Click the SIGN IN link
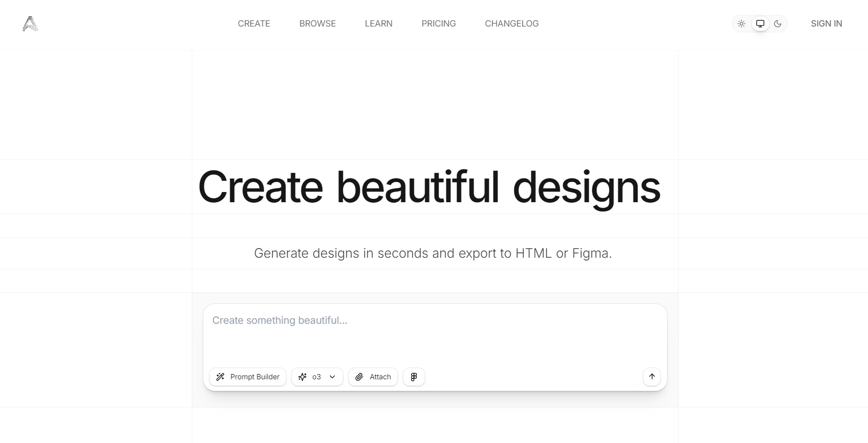The height and width of the screenshot is (443, 868). [826, 23]
